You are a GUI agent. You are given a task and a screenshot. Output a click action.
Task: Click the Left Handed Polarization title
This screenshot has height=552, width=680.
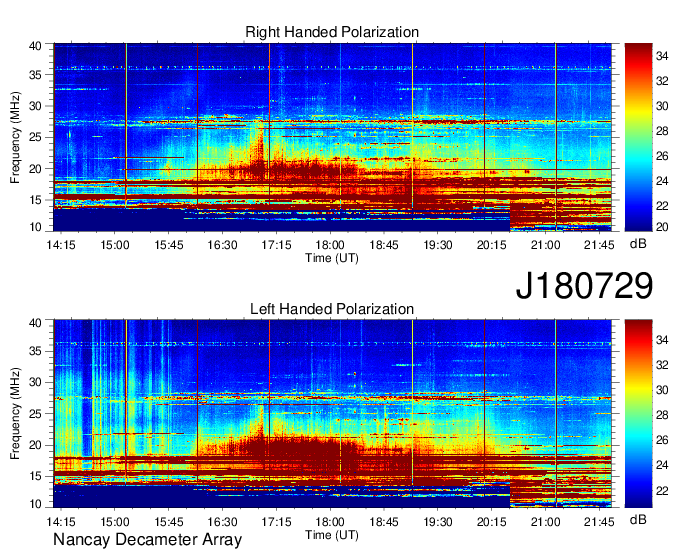pos(332,309)
